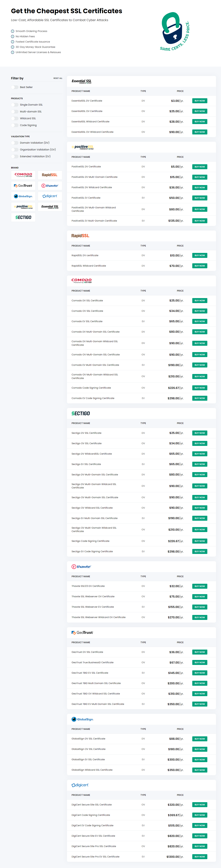Buy EssentialSSL DV Certificate
Image resolution: width=221 pixels, height=868 pixels.
click(200, 101)
